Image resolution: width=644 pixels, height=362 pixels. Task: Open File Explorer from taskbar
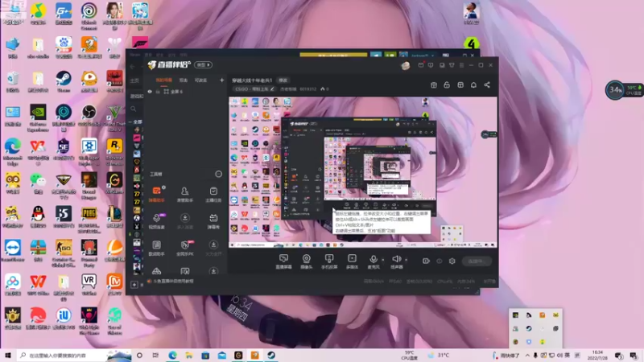click(x=189, y=355)
